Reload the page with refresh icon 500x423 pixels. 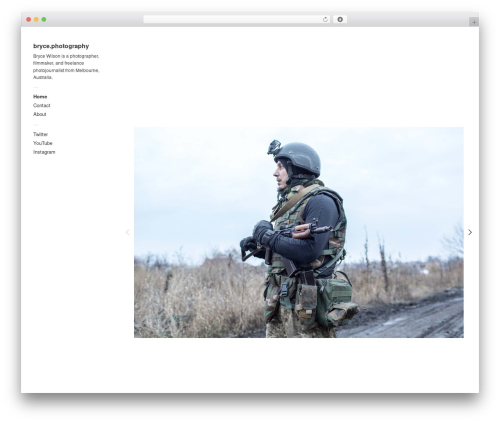(325, 19)
